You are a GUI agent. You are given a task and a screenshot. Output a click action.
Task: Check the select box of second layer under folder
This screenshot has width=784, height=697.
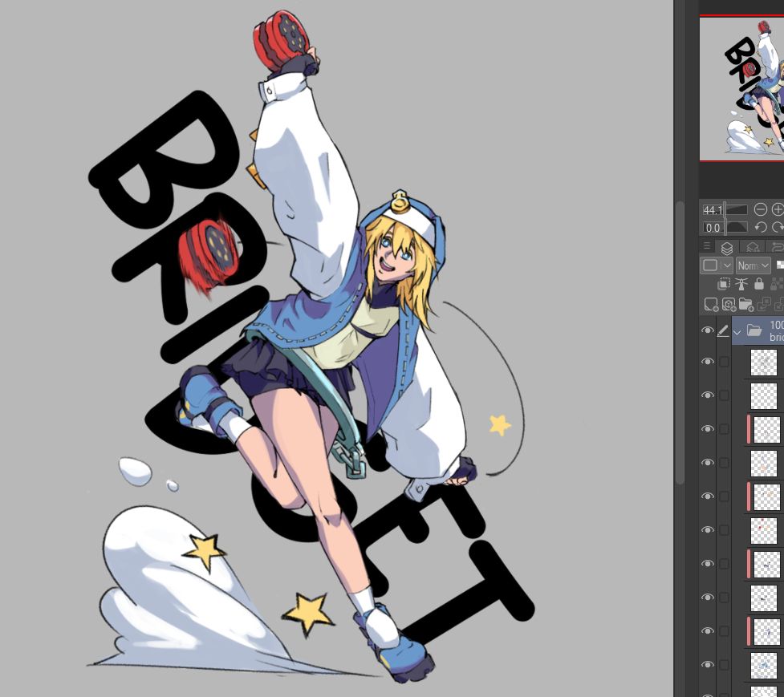pos(724,395)
